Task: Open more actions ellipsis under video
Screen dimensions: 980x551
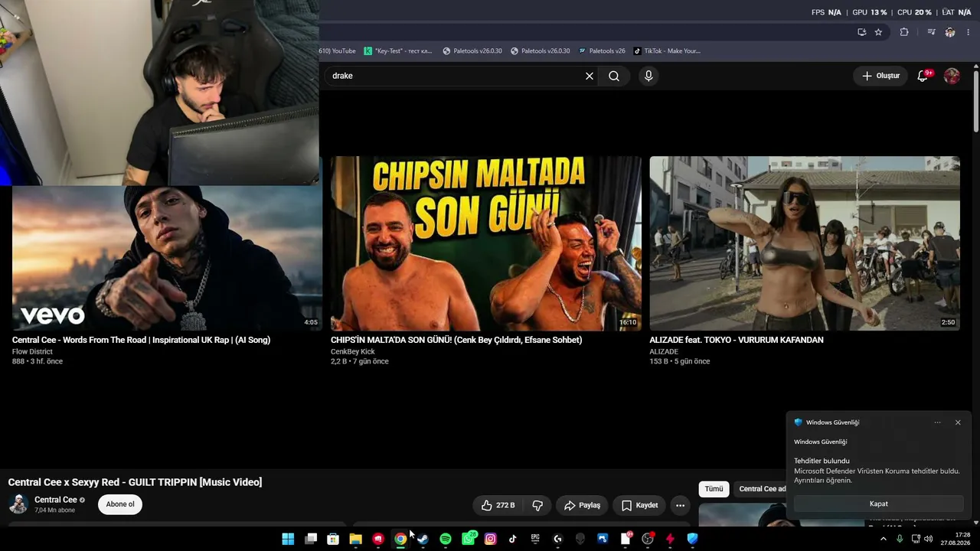Action: coord(680,505)
